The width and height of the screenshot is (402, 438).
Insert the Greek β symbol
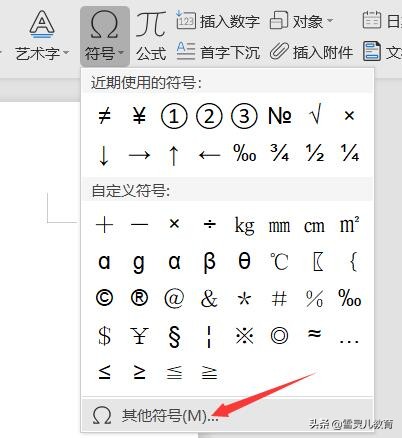(x=209, y=263)
